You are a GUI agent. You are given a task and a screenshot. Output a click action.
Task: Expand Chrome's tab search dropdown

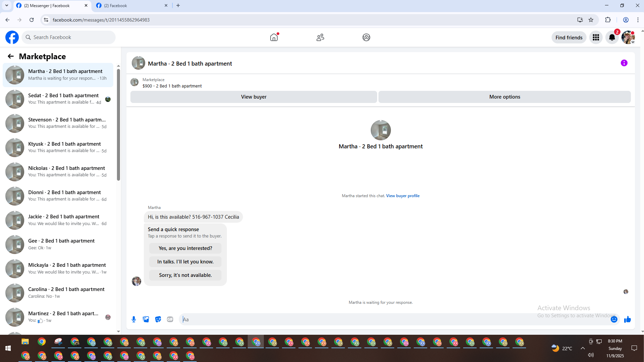click(7, 5)
